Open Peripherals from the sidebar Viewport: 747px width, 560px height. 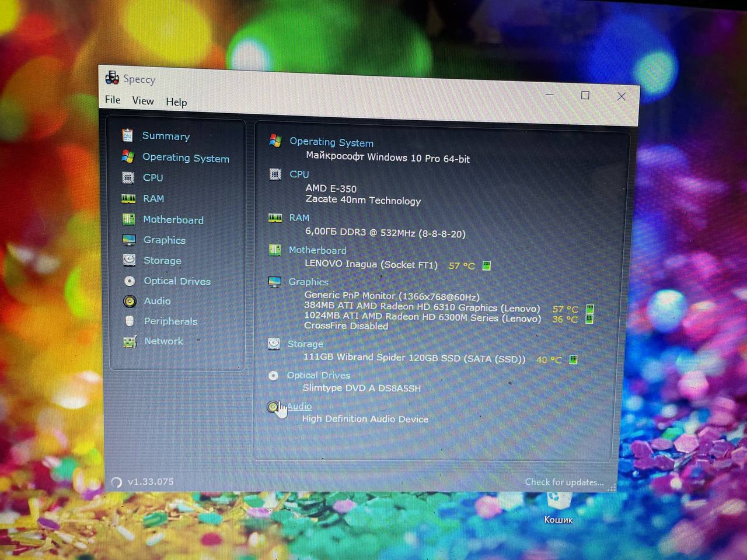170,321
